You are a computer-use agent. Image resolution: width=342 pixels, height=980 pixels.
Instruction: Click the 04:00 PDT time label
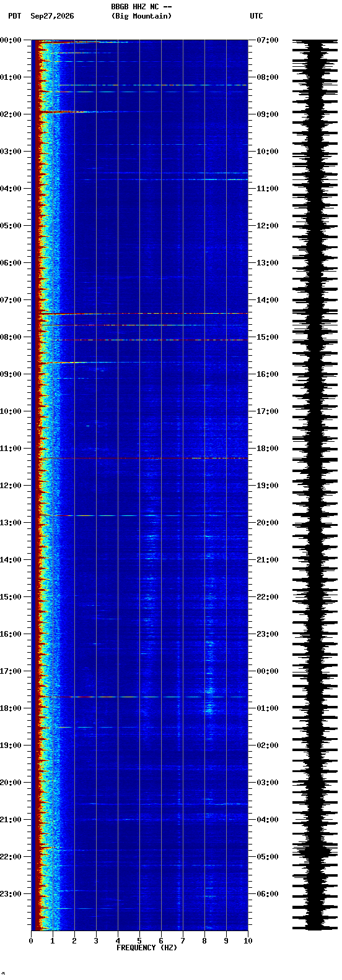click(11, 189)
